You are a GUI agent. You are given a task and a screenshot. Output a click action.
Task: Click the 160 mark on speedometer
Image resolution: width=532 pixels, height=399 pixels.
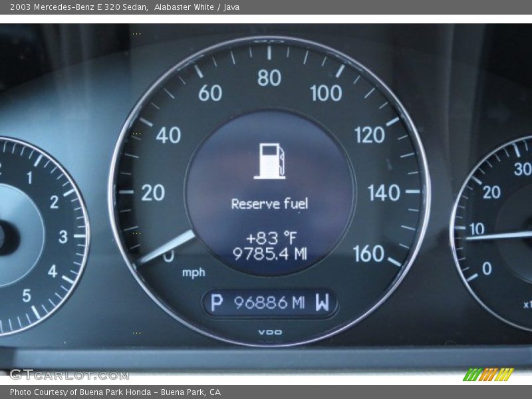point(368,254)
